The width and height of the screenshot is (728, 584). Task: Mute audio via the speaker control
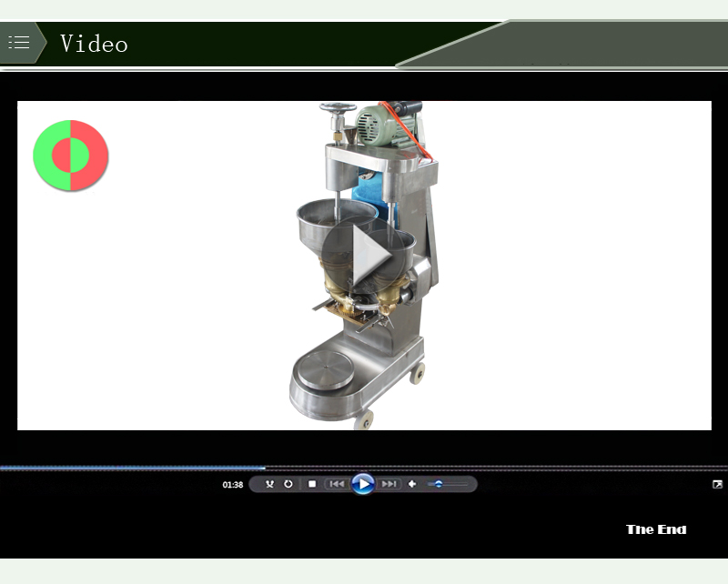tap(412, 485)
